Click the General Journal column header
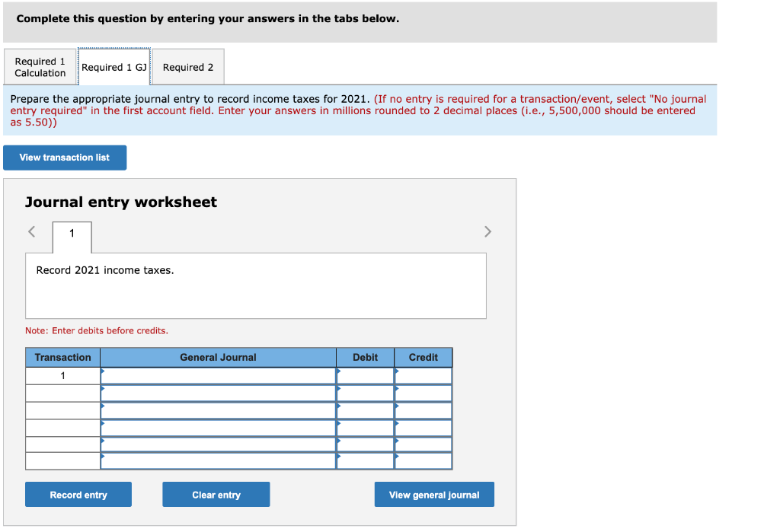Viewport: 780px width, 532px height. [219, 358]
